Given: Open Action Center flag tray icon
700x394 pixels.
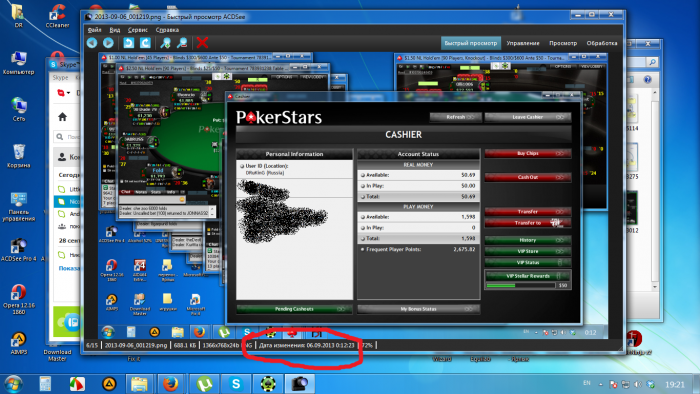Looking at the screenshot, I should 613,384.
